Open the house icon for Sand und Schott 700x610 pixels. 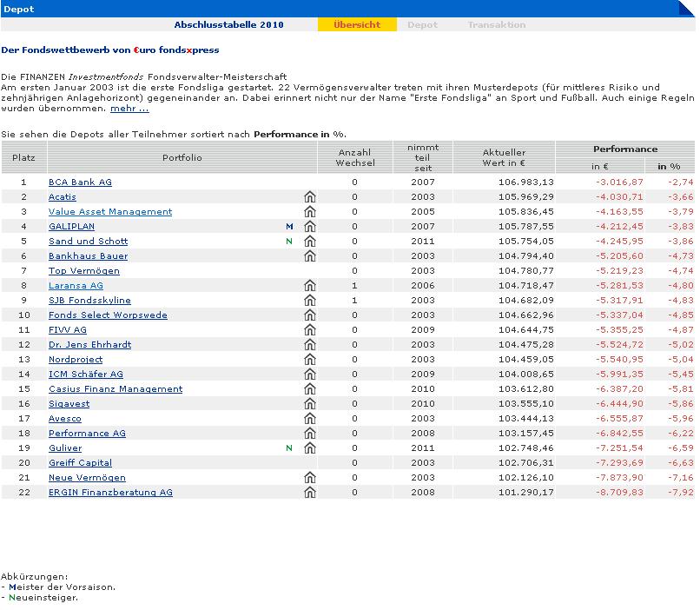(x=309, y=242)
